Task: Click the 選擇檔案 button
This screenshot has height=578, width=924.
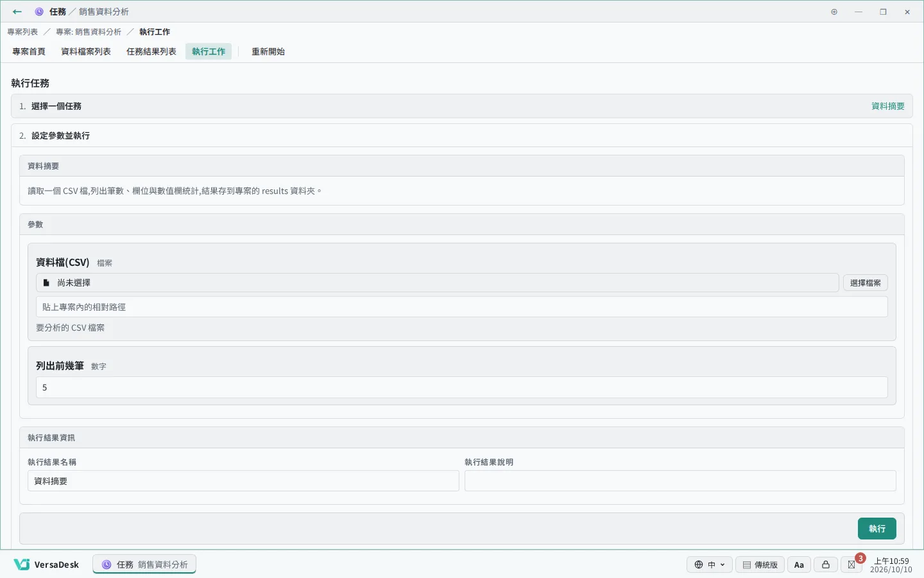Action: coord(865,283)
